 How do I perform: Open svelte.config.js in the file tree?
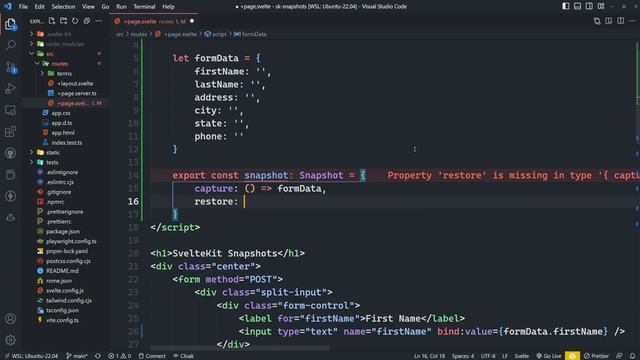coord(64,291)
